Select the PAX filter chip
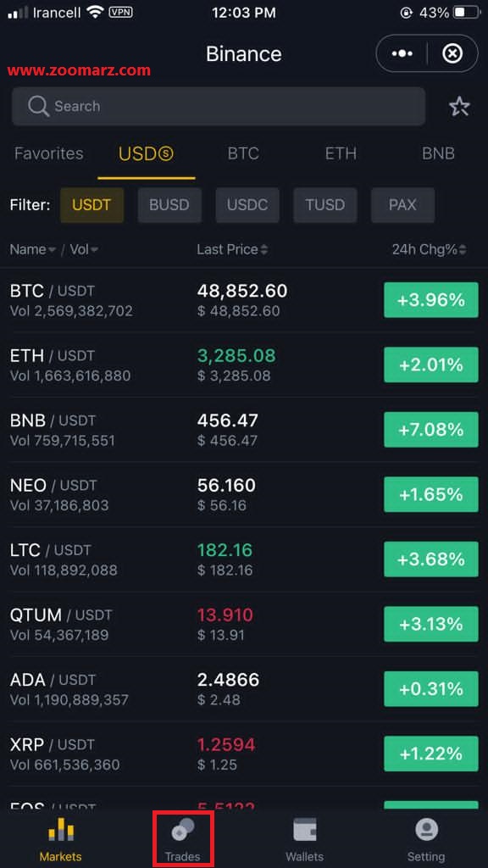The height and width of the screenshot is (868, 488). 402,205
